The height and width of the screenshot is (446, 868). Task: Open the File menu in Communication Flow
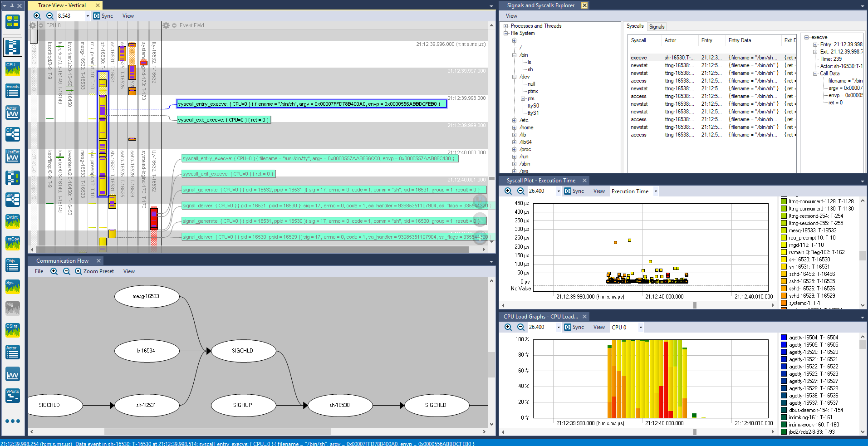[x=39, y=271]
